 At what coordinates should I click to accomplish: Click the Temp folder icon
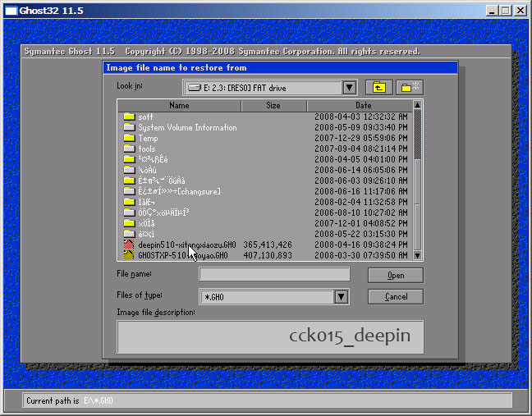pos(129,138)
